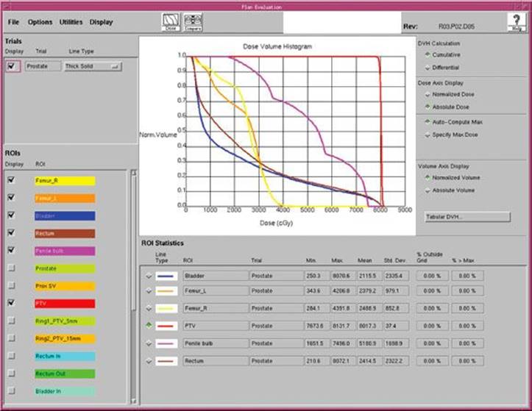Click the Penile bulb line type sample
Screen dimensions: 532x411
pyautogui.click(x=166, y=343)
